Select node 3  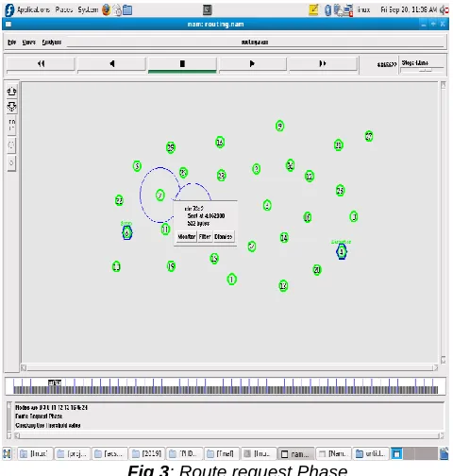click(x=354, y=216)
